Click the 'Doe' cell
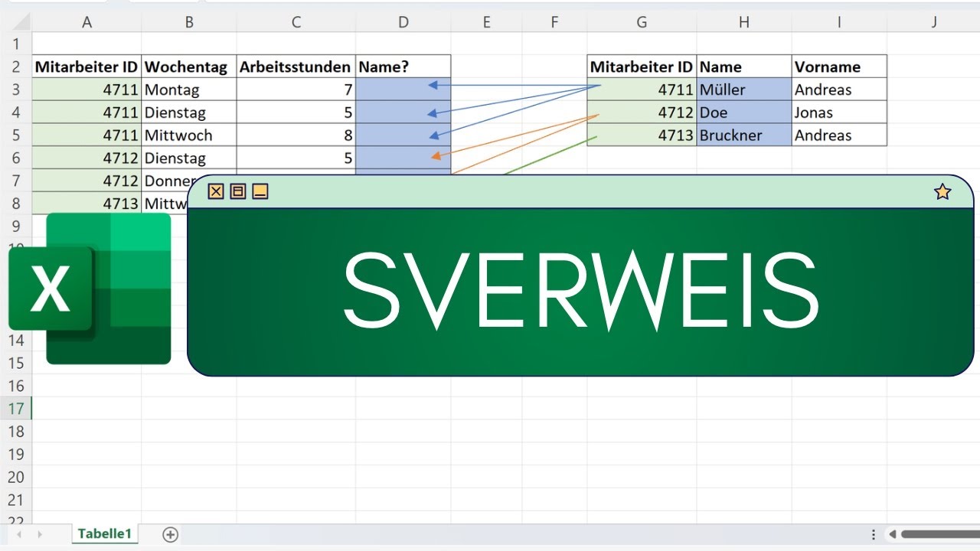This screenshot has height=551, width=980. (744, 112)
